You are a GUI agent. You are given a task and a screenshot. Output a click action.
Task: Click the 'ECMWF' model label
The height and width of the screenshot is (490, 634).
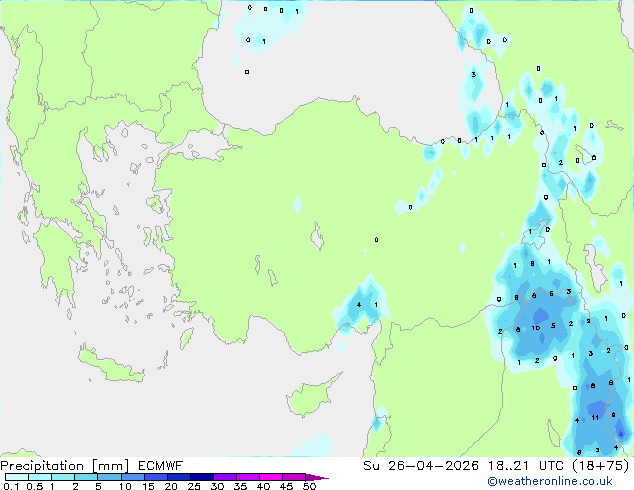tap(161, 466)
